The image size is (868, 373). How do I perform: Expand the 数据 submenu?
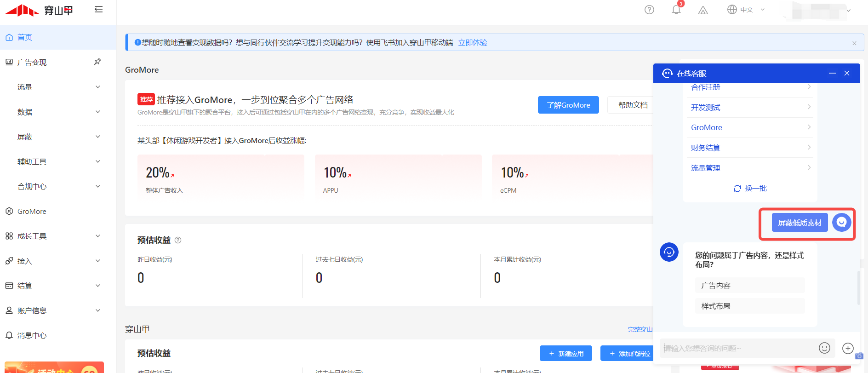97,112
